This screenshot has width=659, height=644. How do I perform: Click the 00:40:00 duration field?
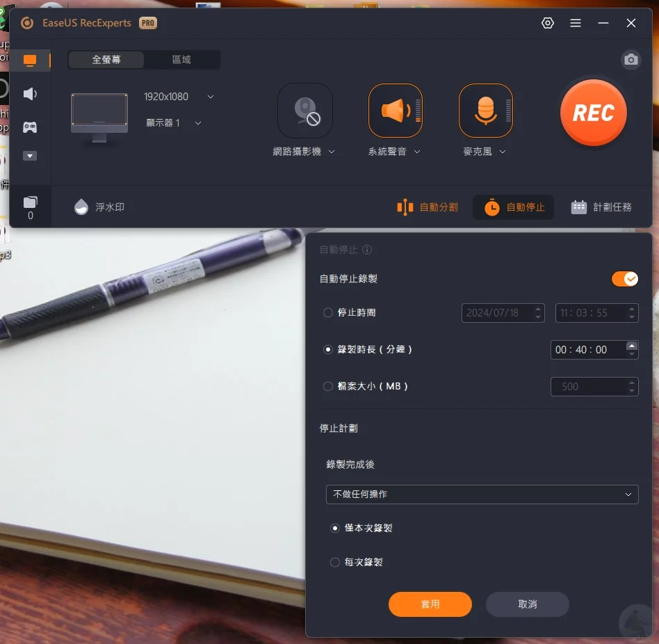click(594, 350)
